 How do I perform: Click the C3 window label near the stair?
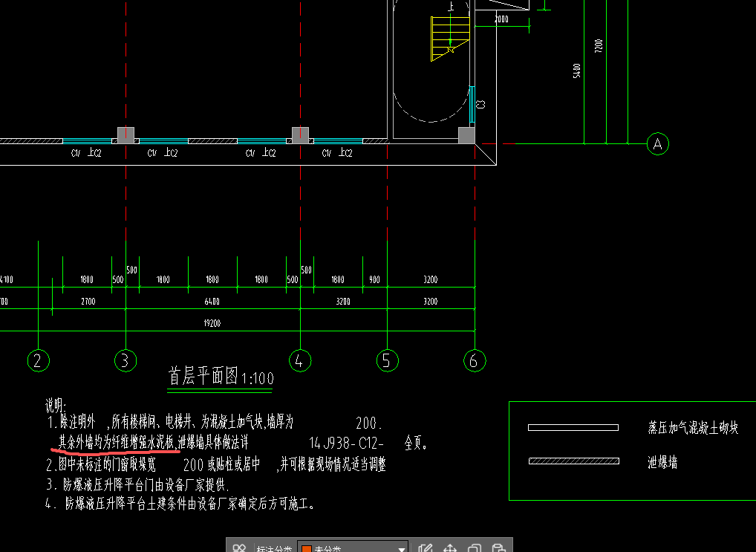click(x=480, y=104)
